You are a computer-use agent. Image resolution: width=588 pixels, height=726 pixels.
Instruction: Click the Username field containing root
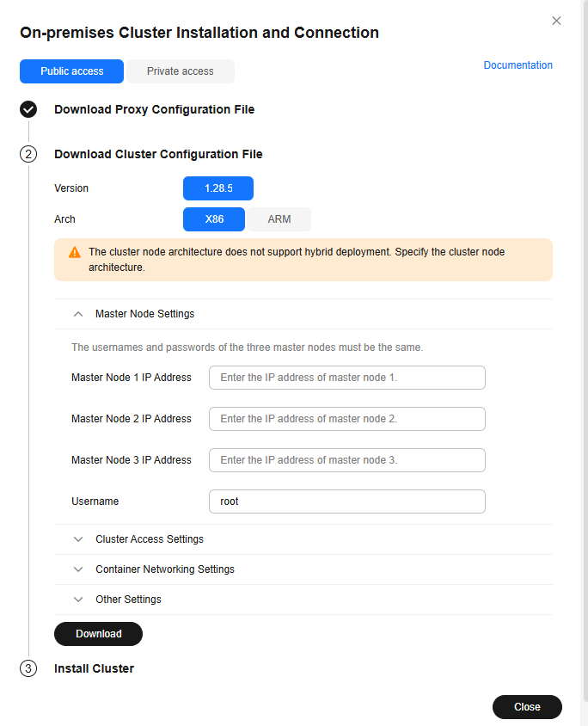[x=347, y=501]
